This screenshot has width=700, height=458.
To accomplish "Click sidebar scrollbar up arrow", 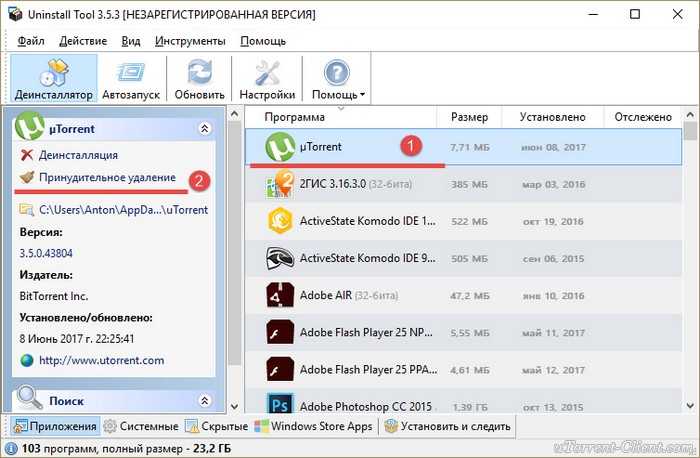I will (x=234, y=115).
